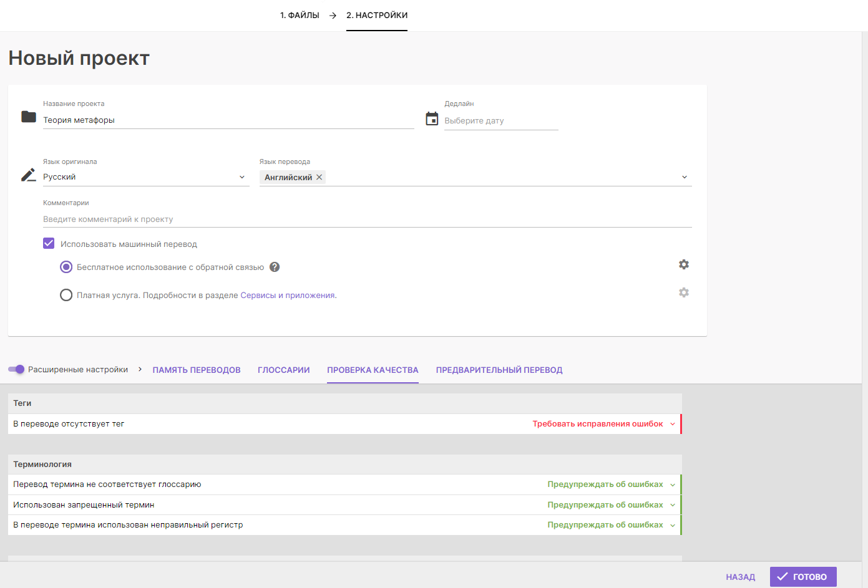
Task: Remove the Английский language chip
Action: click(x=319, y=177)
